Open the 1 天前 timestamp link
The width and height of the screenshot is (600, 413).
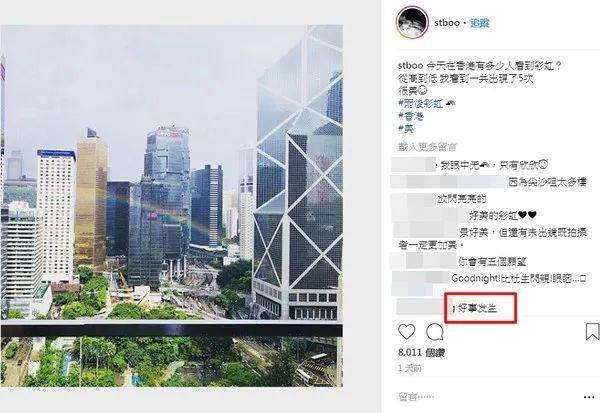pos(410,368)
